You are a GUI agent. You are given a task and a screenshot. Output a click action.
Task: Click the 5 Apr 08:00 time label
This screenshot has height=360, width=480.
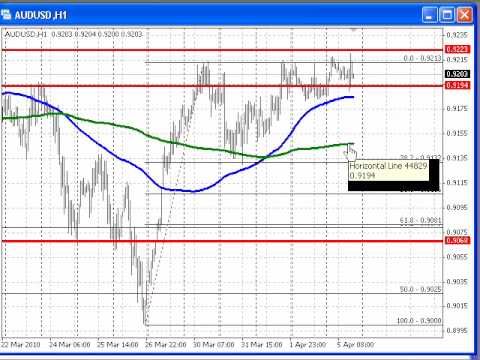355,344
